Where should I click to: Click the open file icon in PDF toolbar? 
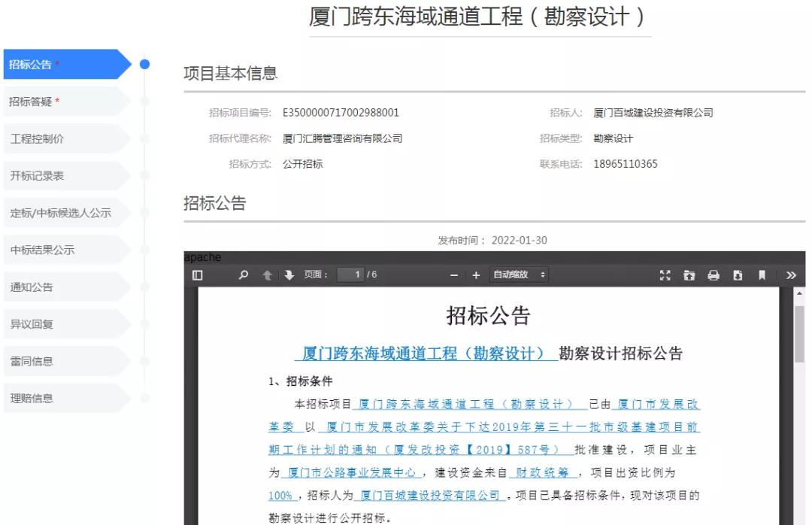689,275
